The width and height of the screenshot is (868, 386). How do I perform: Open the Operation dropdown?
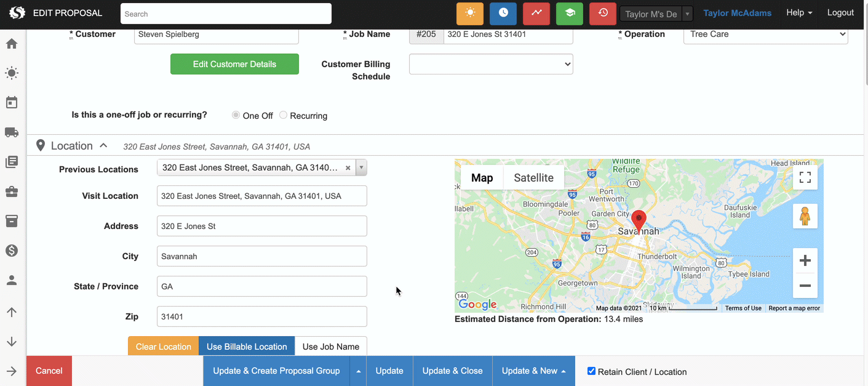[765, 34]
